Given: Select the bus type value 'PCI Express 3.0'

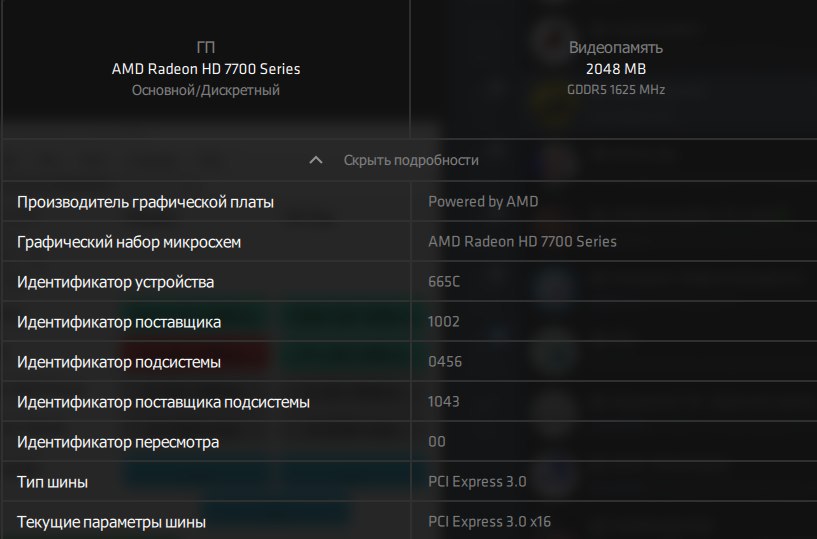Looking at the screenshot, I should pyautogui.click(x=477, y=482).
